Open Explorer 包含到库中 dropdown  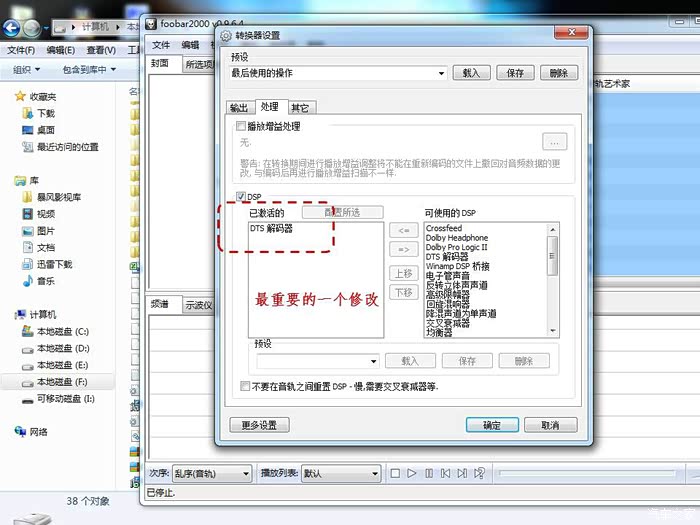click(89, 70)
